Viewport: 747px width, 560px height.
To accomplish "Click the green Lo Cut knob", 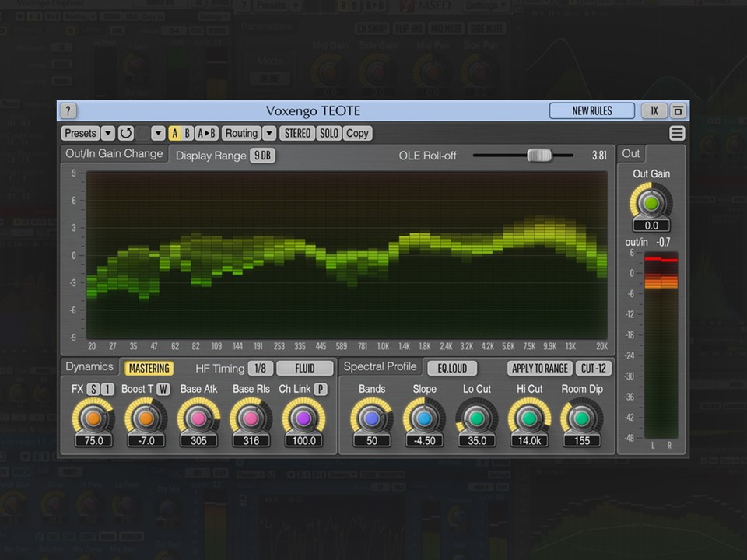I will (477, 418).
